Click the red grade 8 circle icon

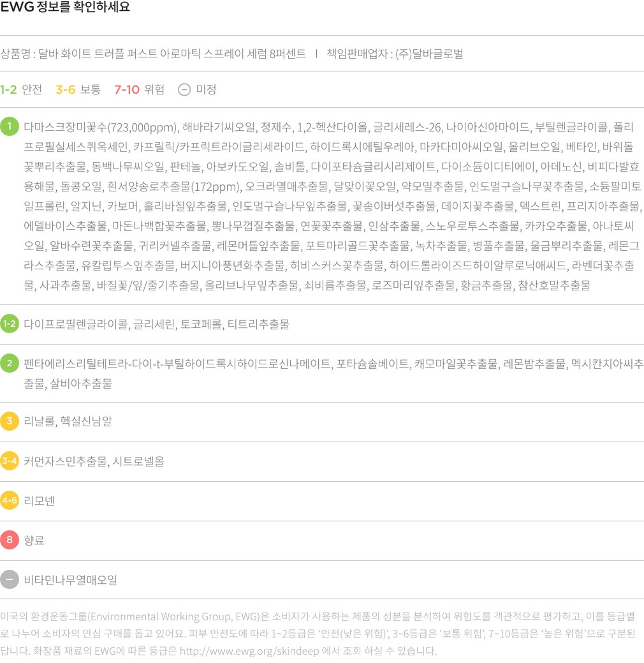(x=10, y=540)
